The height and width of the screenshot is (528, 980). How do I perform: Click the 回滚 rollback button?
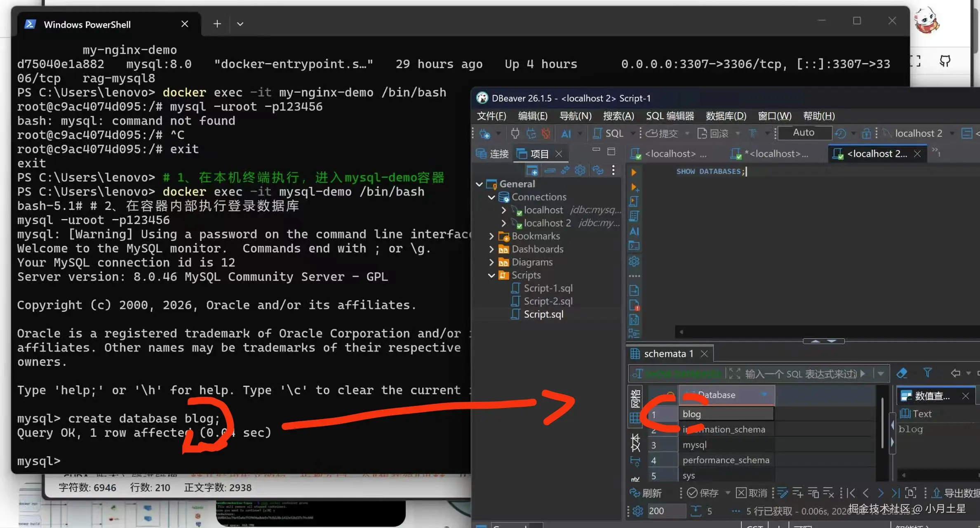coord(713,133)
